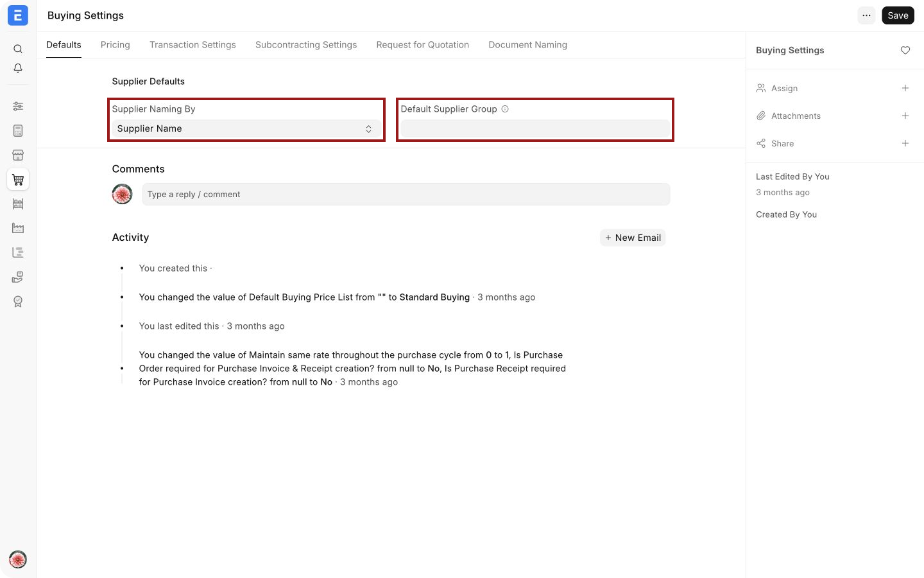The image size is (924, 578).
Task: Open the Manufacturing factory sidebar icon
Action: [18, 228]
